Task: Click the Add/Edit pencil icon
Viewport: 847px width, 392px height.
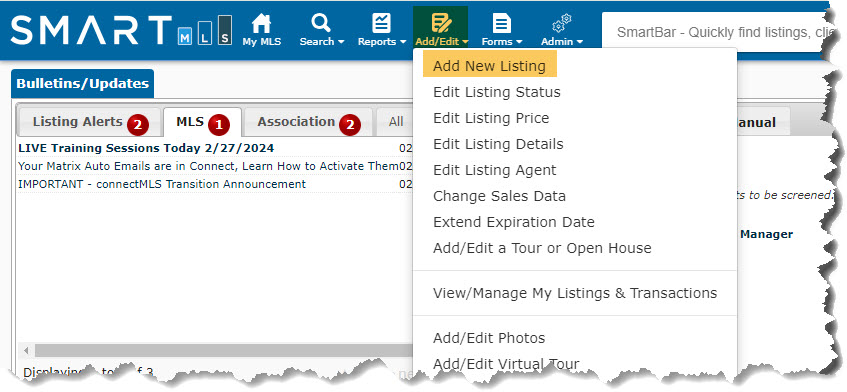Action: [x=441, y=24]
